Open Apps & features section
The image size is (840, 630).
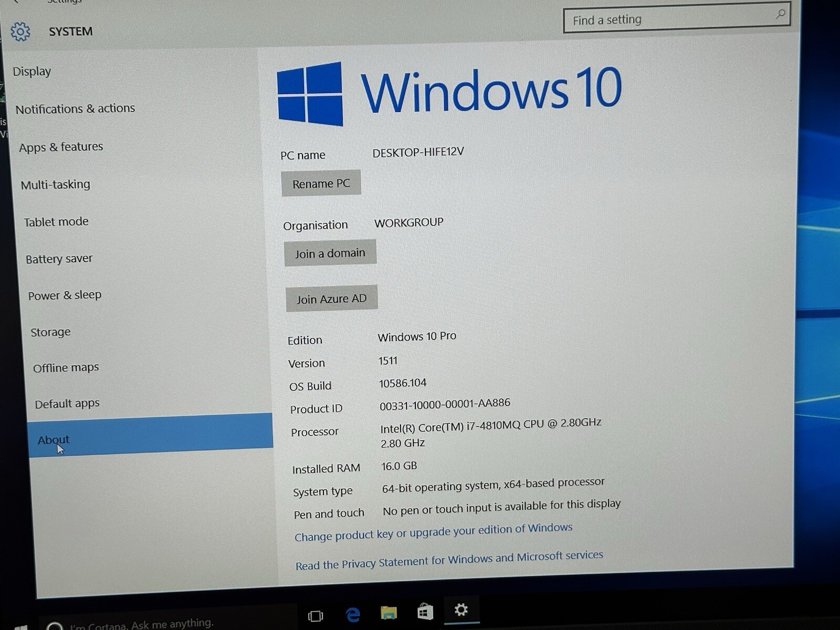coord(61,147)
